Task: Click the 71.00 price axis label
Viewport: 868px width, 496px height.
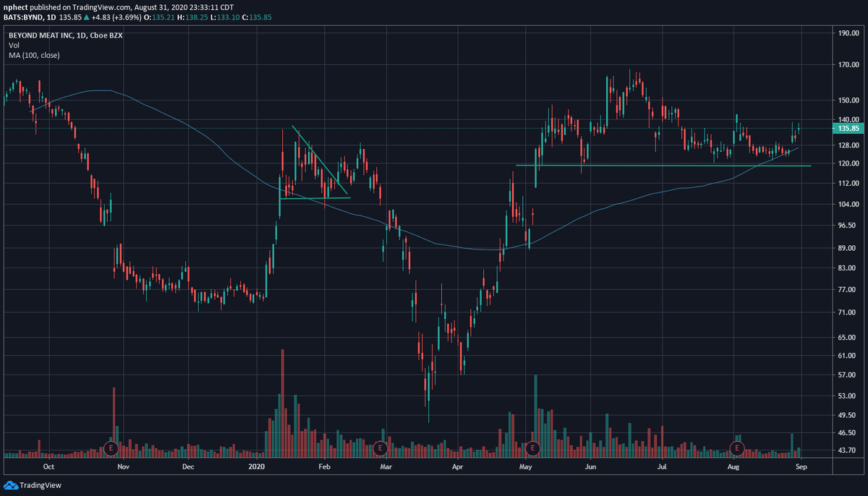Action: [x=847, y=312]
